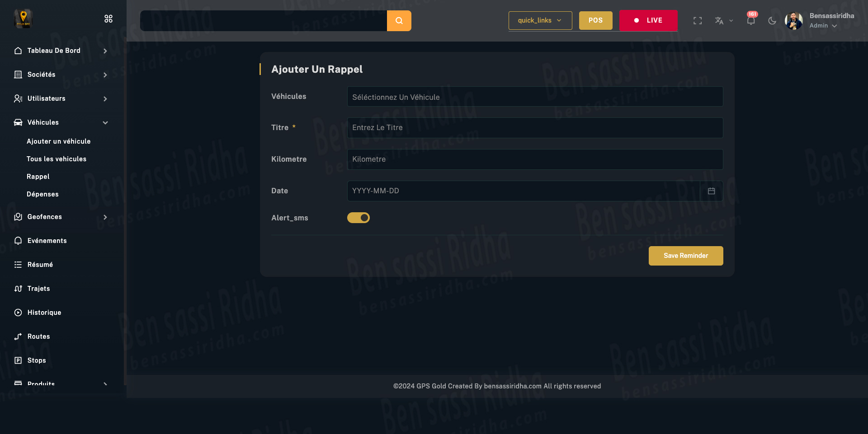The image size is (868, 434).
Task: Click the orange search magnifier button
Action: (x=399, y=21)
